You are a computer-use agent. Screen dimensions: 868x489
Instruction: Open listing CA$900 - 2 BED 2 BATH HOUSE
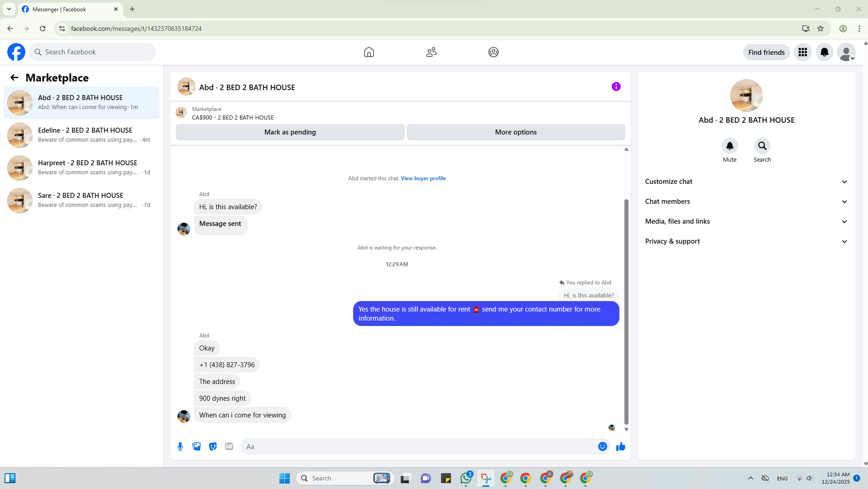tap(233, 117)
